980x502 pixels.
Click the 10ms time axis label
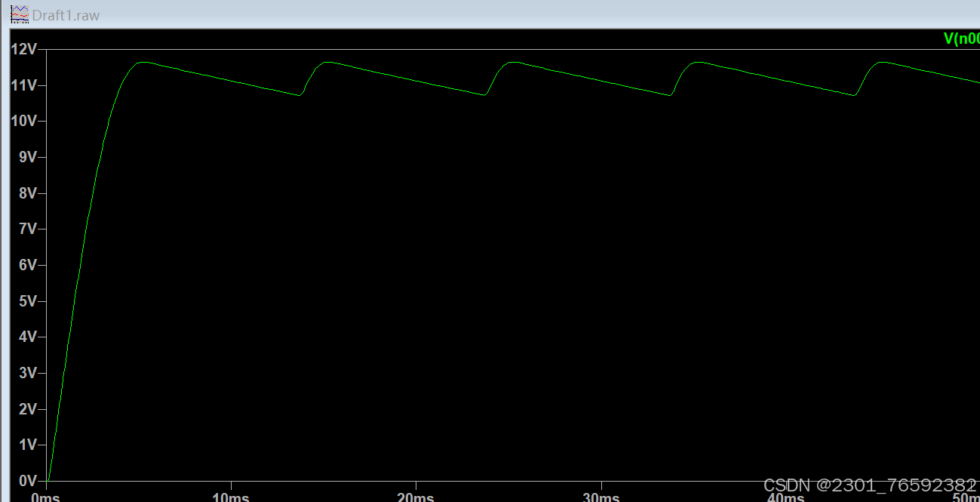click(x=231, y=497)
